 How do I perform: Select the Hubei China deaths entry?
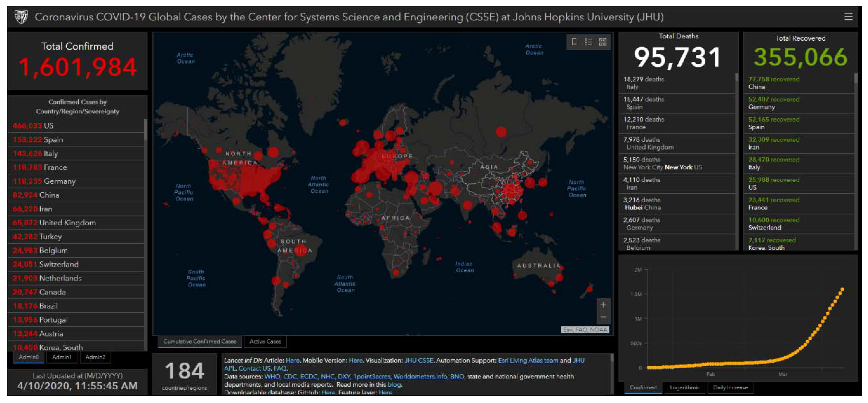677,203
